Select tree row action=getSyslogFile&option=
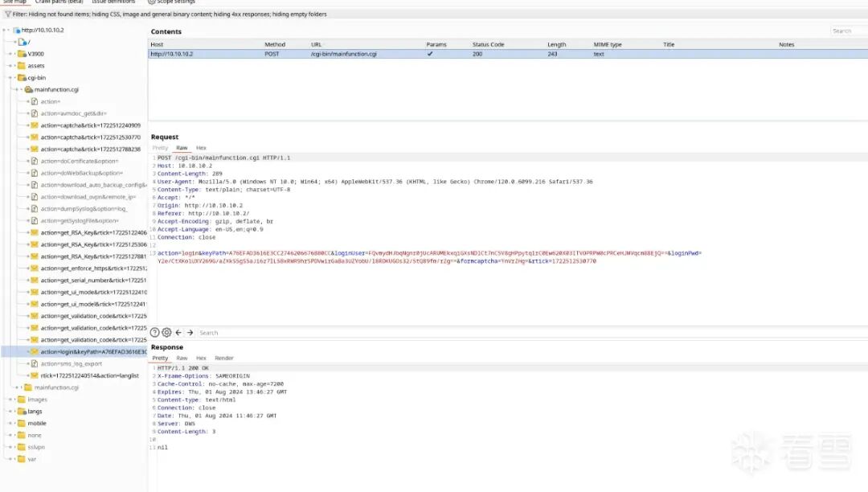The height and width of the screenshot is (492, 868). click(x=80, y=221)
